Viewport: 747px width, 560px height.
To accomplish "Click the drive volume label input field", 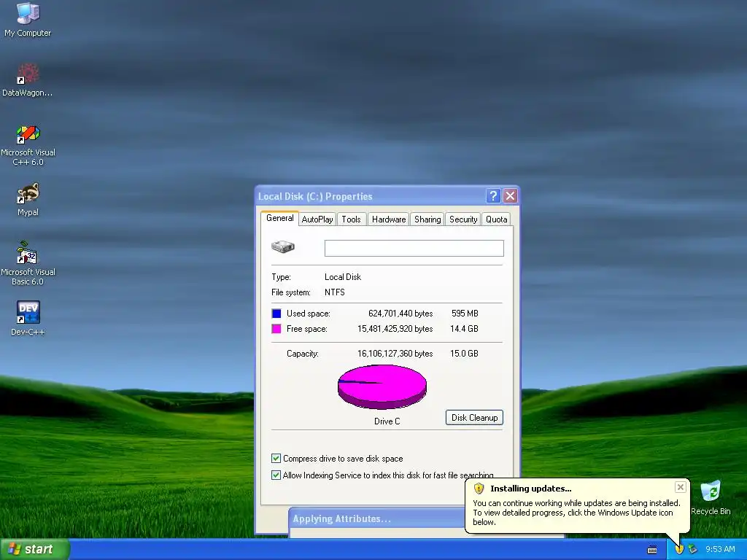I will 414,248.
